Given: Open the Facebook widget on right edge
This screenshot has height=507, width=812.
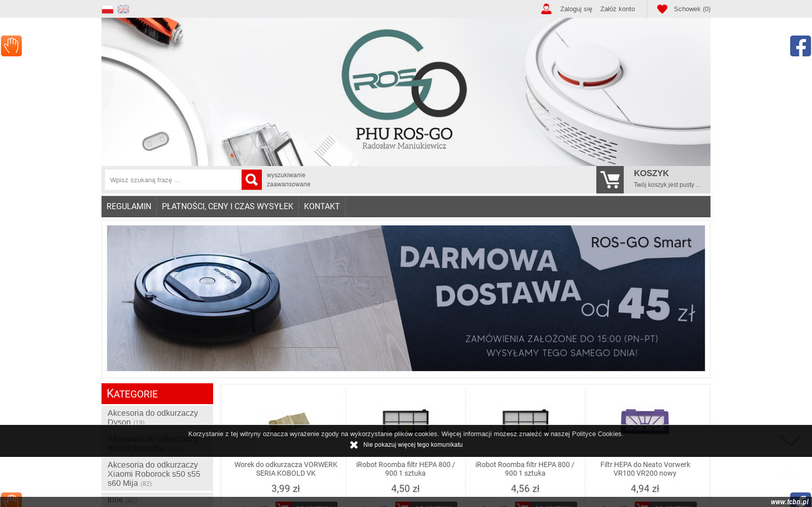Looking at the screenshot, I should click(800, 46).
